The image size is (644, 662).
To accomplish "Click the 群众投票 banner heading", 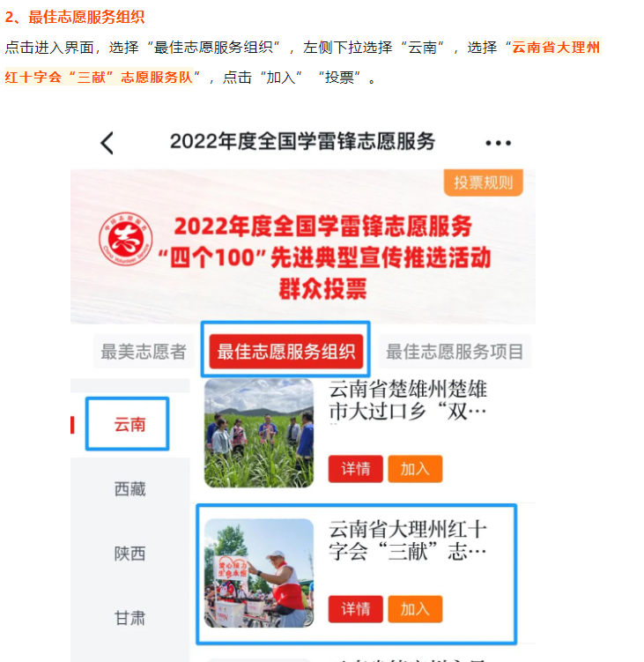I will click(x=322, y=289).
